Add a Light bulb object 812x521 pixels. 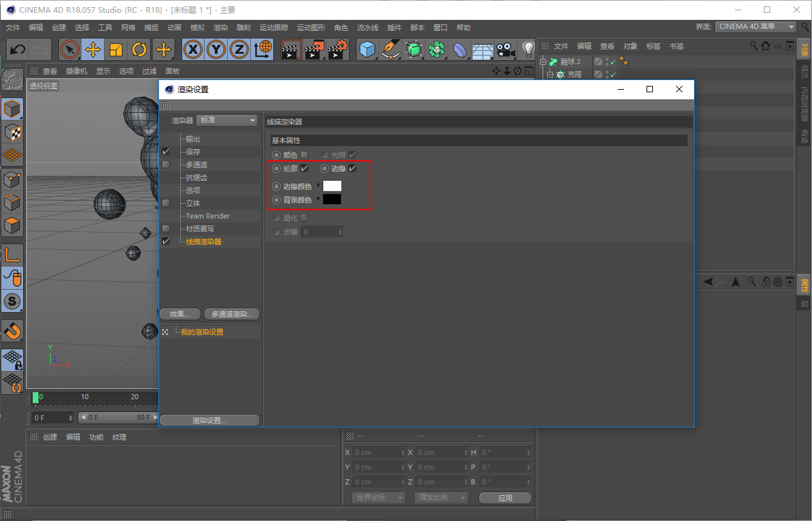click(x=528, y=49)
